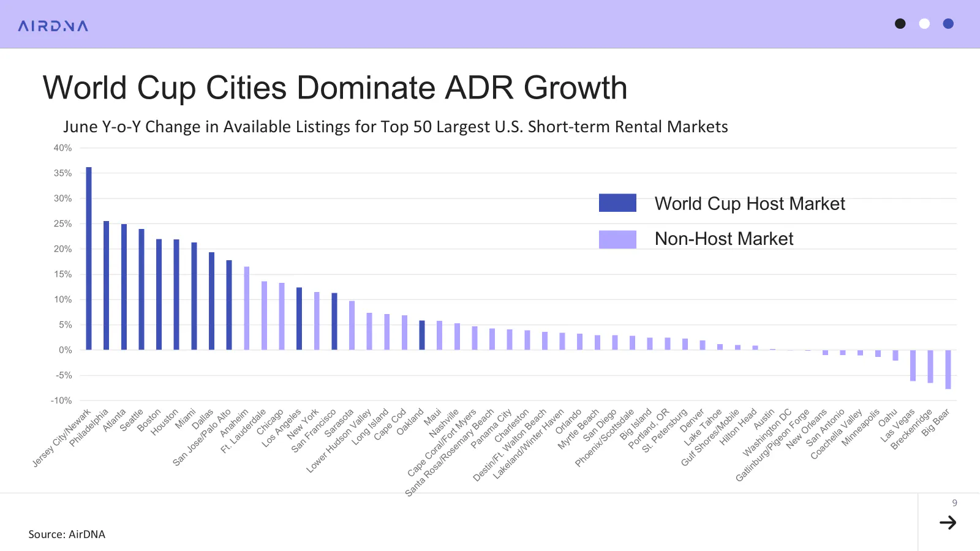Click the Lower Hudson Valley axis label

click(x=339, y=441)
